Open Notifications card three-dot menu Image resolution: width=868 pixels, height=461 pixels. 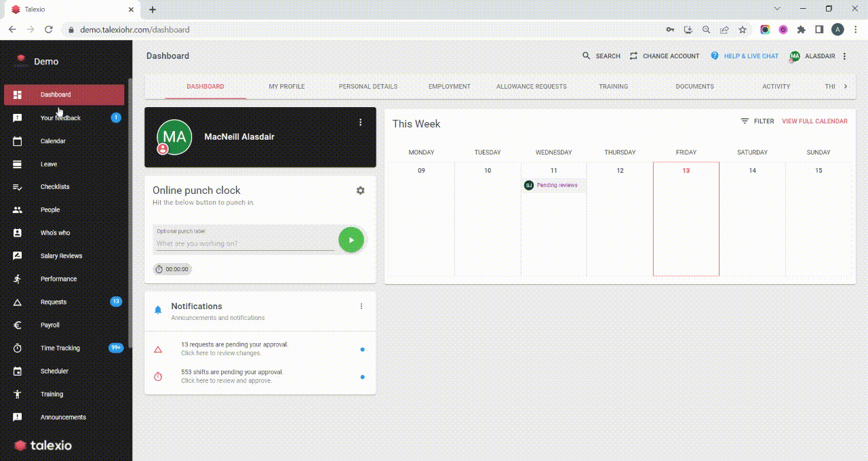(x=361, y=306)
